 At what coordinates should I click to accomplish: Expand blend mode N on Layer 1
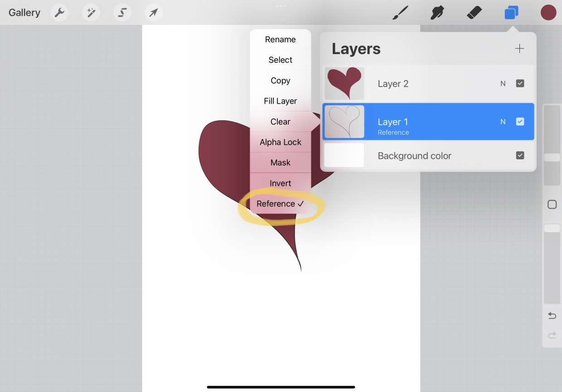pyautogui.click(x=503, y=122)
